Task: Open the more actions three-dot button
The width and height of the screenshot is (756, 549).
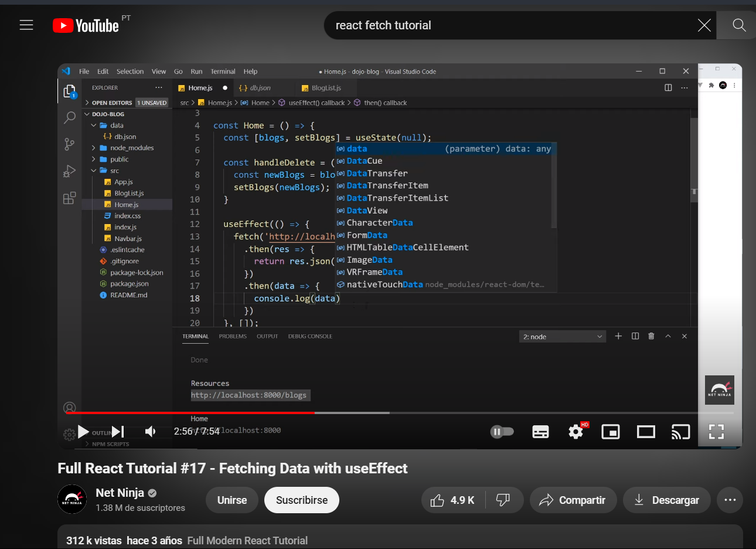Action: click(730, 500)
